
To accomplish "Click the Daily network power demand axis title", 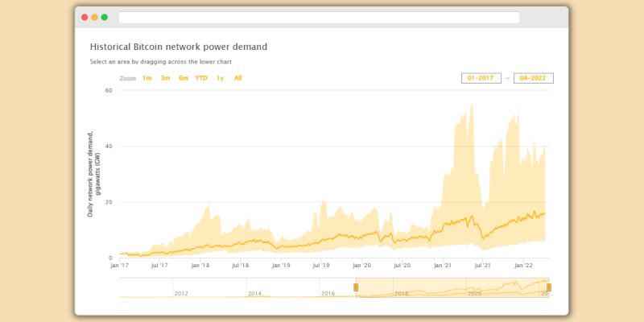I will (93, 174).
